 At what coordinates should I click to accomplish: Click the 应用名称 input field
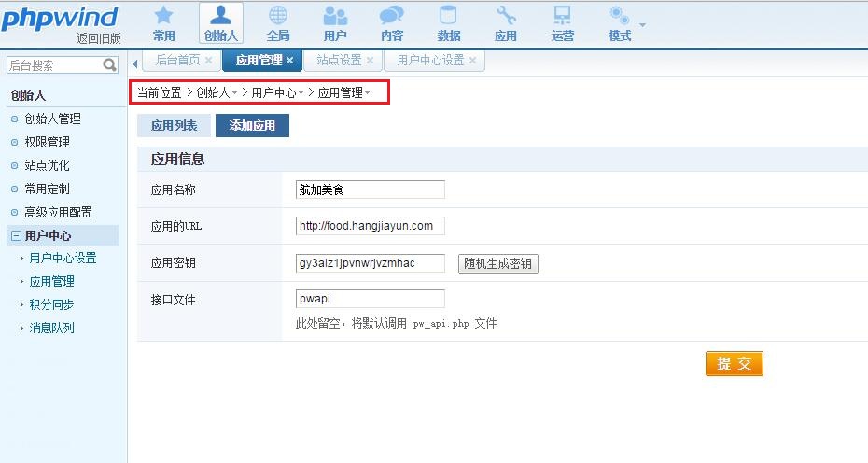point(371,189)
